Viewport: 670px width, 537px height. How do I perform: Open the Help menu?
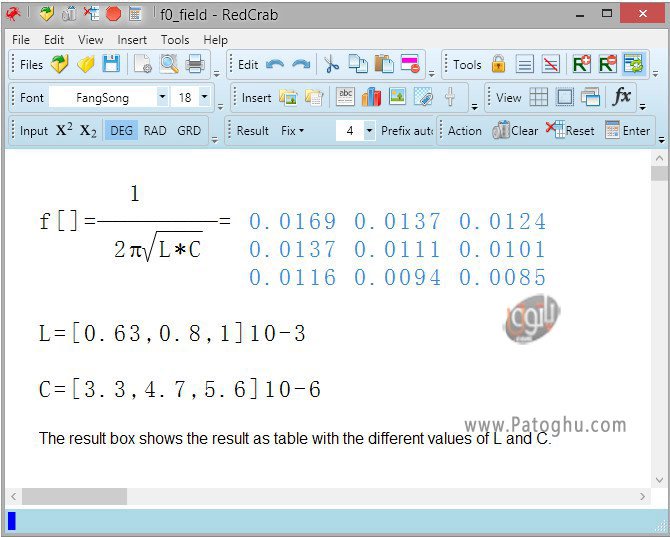coord(215,40)
